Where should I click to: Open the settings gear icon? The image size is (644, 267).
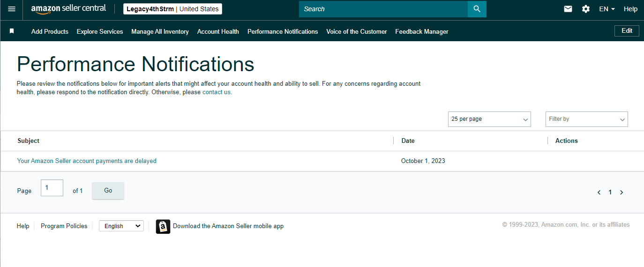point(586,9)
